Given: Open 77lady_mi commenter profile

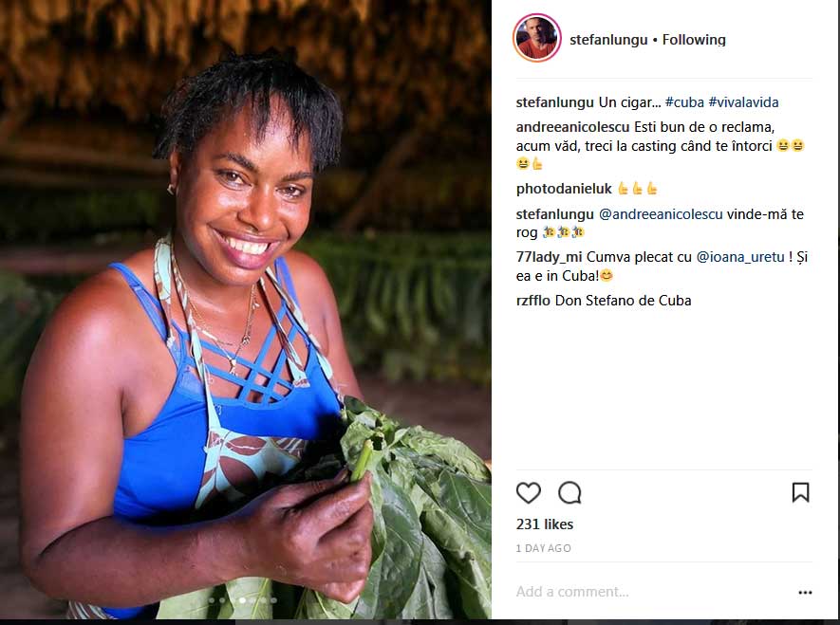Looking at the screenshot, I should tap(550, 257).
